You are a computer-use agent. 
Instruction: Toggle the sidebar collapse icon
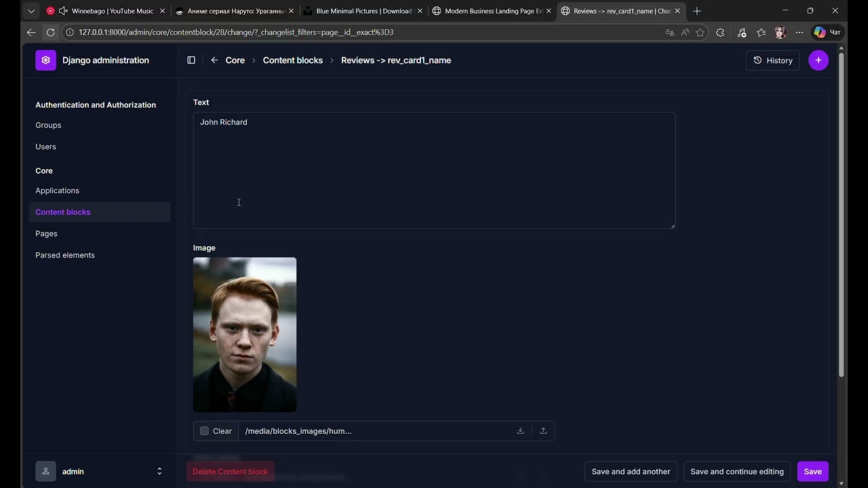tap(191, 60)
